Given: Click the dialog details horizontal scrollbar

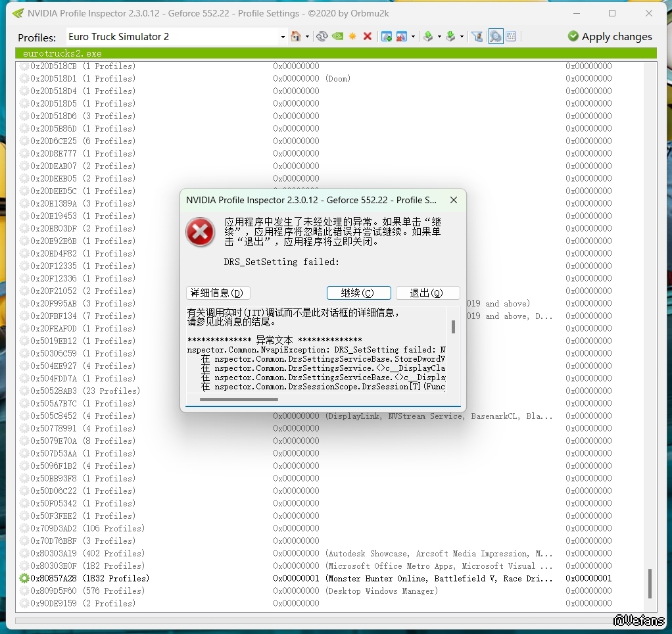Looking at the screenshot, I should (x=239, y=399).
